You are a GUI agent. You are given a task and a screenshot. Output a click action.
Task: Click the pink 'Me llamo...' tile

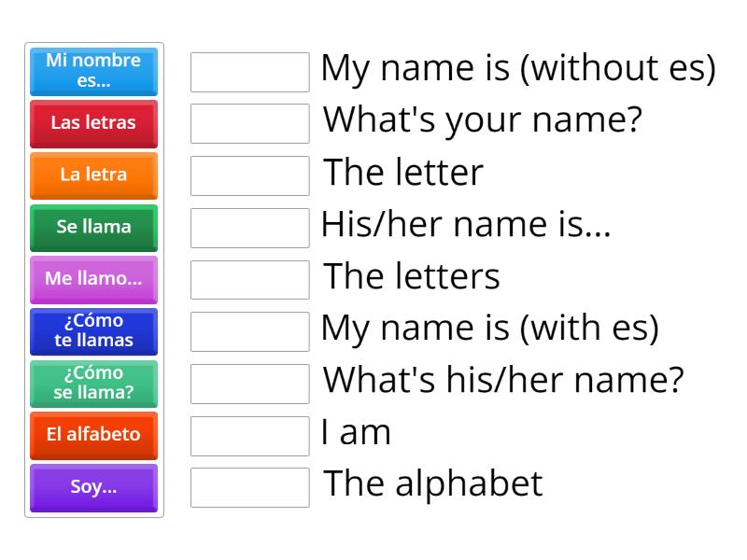(x=94, y=279)
